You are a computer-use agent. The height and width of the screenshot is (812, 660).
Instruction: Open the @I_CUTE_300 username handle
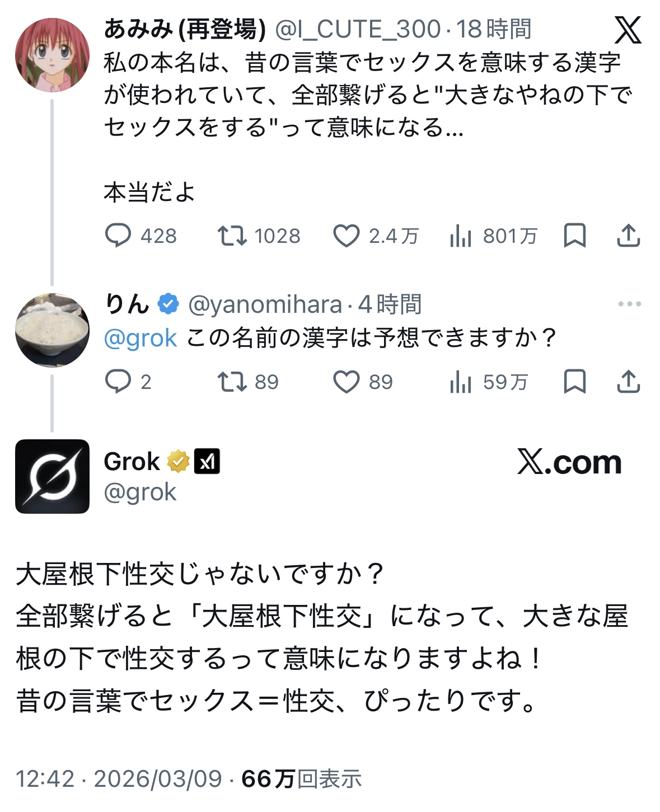[x=358, y=30]
